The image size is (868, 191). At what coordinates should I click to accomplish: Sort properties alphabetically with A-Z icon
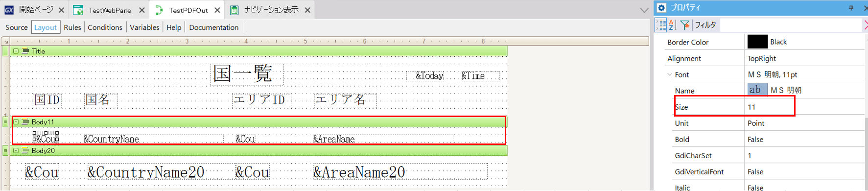coord(673,24)
